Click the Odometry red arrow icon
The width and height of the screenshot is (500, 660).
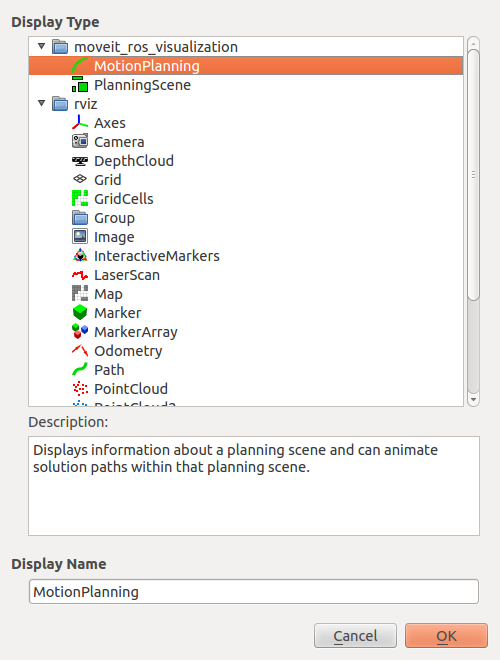click(x=80, y=350)
